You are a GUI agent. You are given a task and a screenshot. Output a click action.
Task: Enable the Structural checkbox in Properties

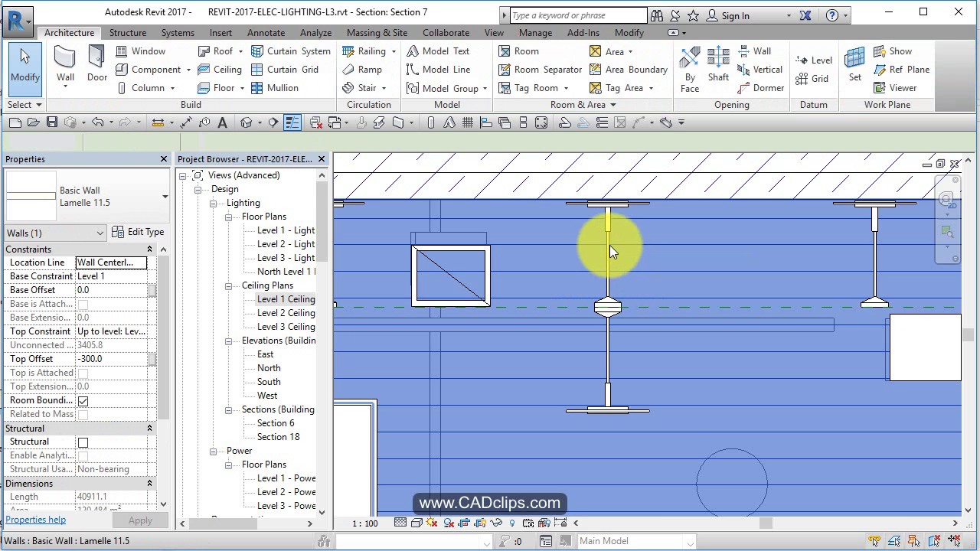coord(83,442)
